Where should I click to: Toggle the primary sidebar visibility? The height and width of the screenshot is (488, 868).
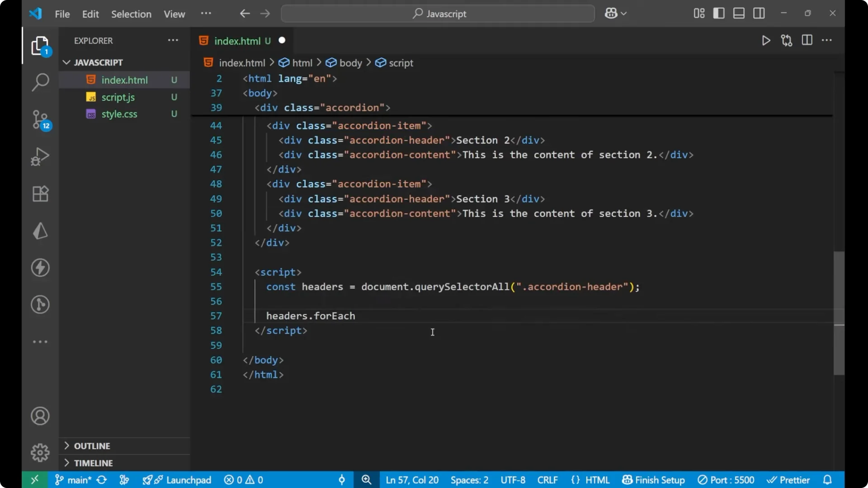pyautogui.click(x=718, y=13)
